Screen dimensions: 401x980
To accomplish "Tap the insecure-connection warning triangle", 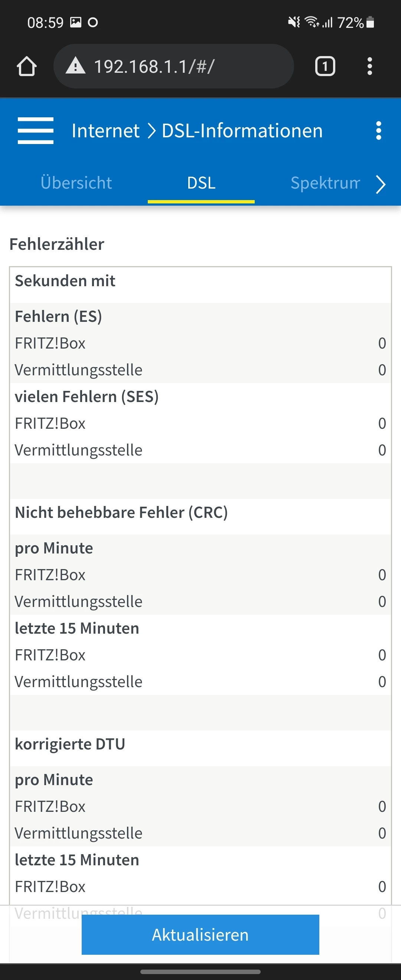I will tap(75, 65).
